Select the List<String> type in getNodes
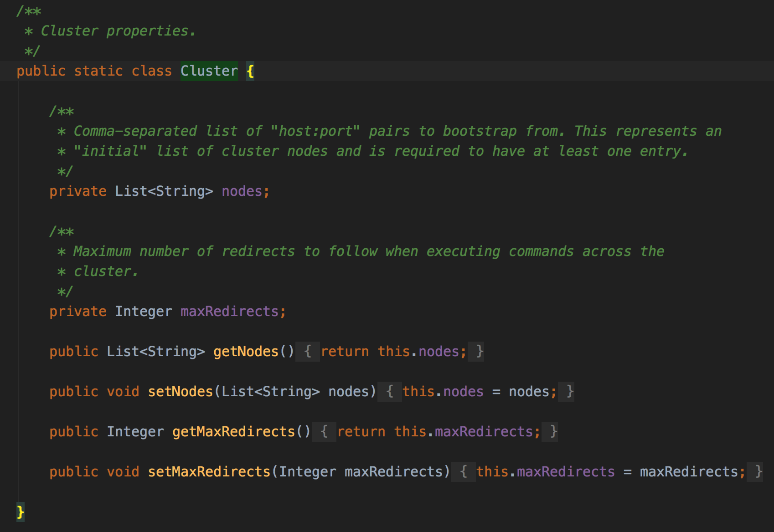 pos(155,351)
